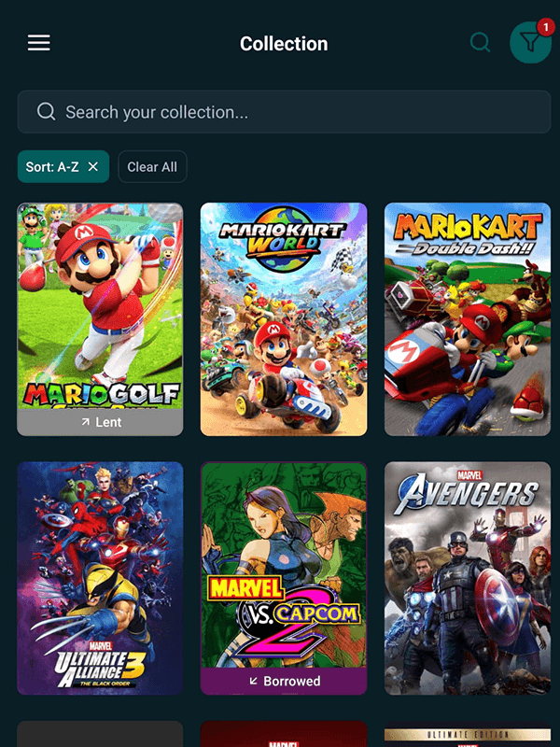The image size is (560, 747).
Task: Click the teal search icon in header
Action: point(480,43)
